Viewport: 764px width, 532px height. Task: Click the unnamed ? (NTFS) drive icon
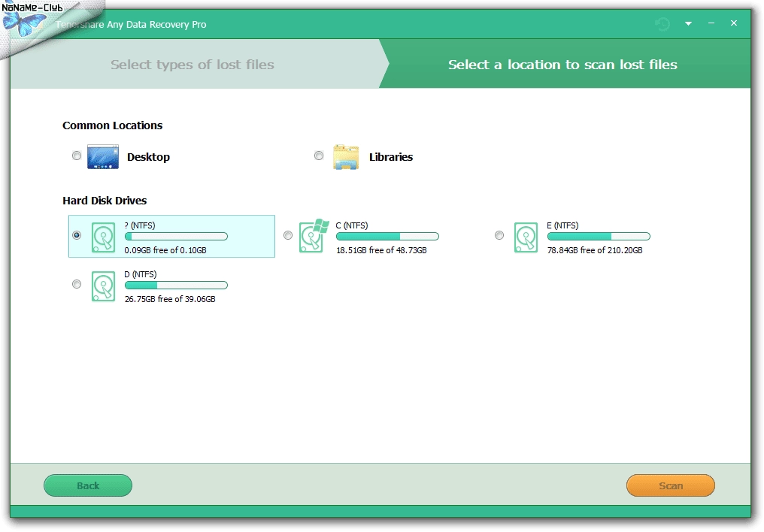tap(103, 237)
